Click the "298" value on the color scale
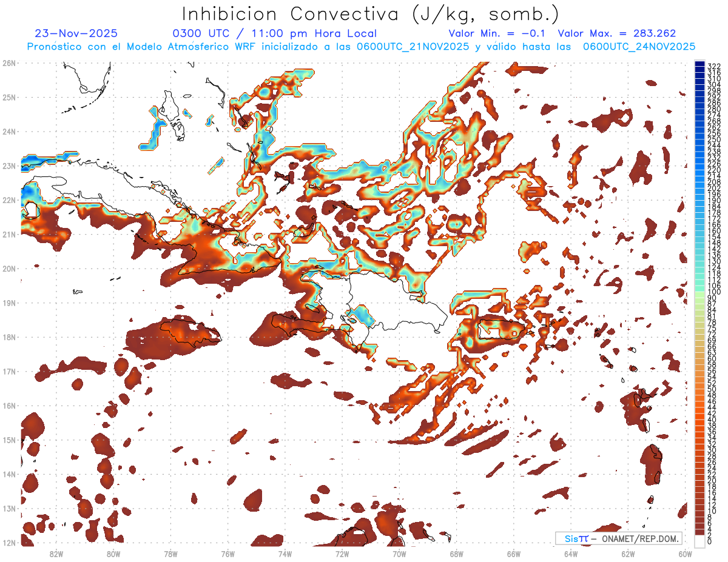The image size is (728, 562). [x=714, y=91]
